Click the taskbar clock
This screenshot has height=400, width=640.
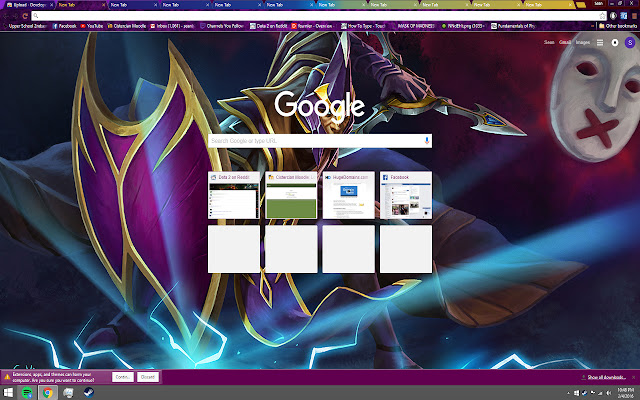tap(625, 393)
